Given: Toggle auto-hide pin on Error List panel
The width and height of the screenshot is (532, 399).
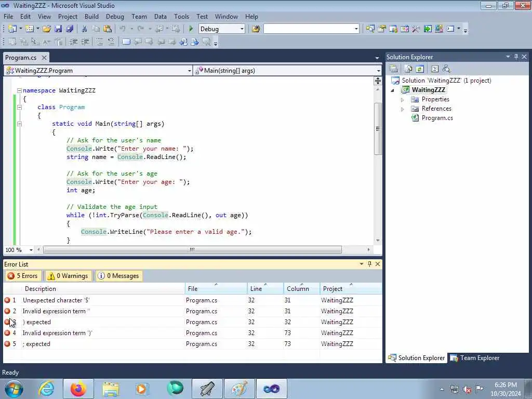Looking at the screenshot, I should coord(369,264).
